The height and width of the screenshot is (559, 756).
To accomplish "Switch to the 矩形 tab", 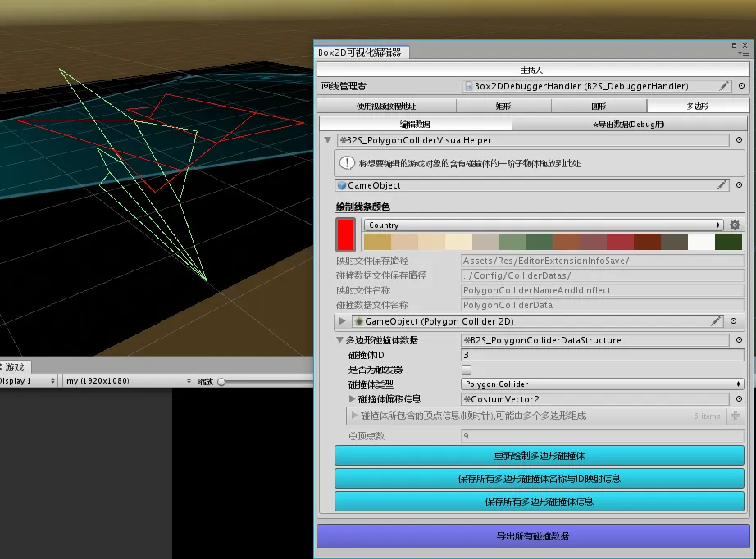I will (503, 106).
